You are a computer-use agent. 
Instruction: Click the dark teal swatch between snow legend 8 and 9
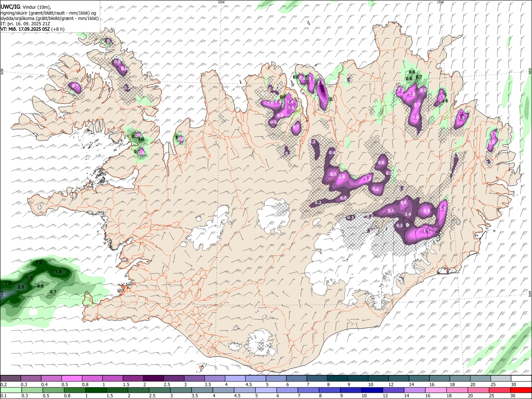coord(337,379)
